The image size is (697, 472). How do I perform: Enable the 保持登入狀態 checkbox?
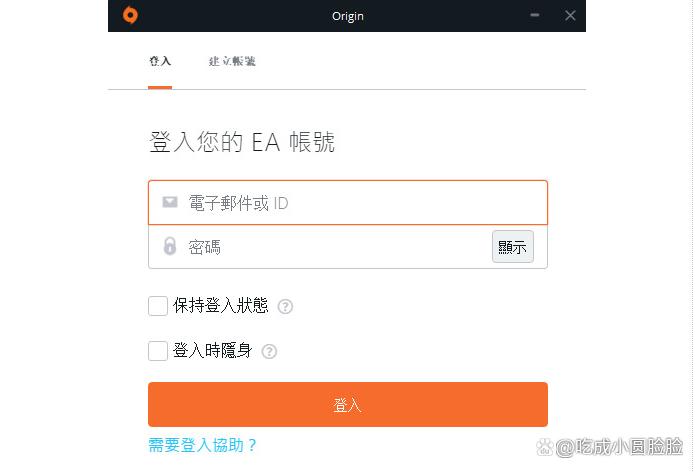coord(158,306)
